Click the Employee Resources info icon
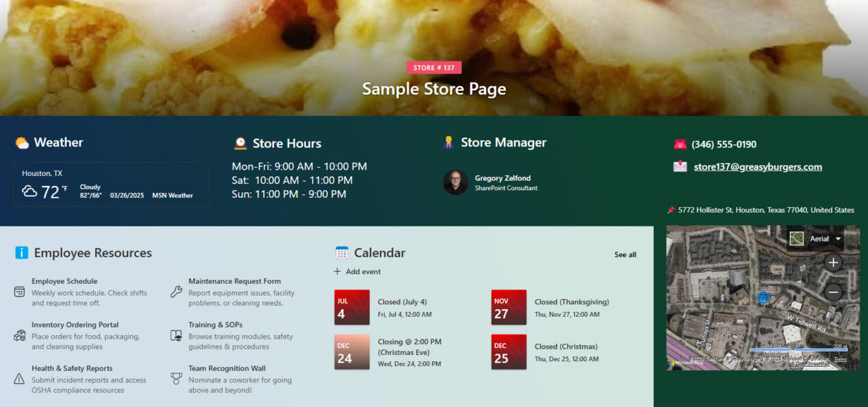The image size is (868, 407). tap(21, 252)
